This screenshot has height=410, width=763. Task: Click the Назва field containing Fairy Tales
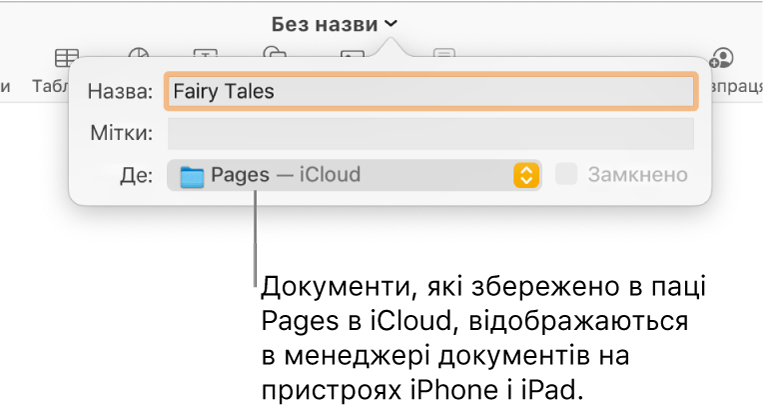point(431,91)
